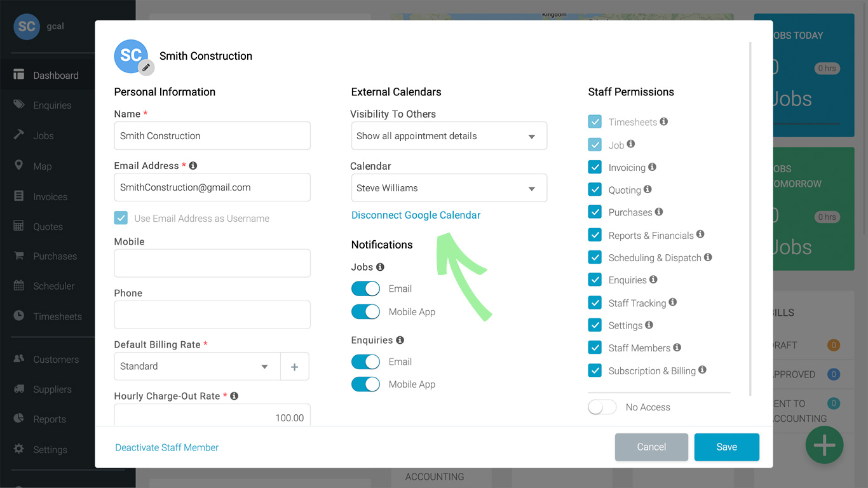The height and width of the screenshot is (488, 868).
Task: Select Map in the sidebar
Action: 43,166
